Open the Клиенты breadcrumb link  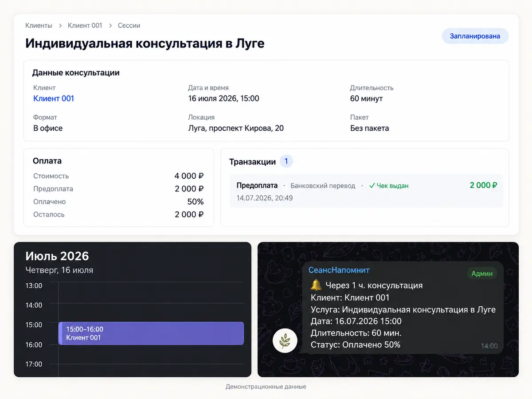click(x=39, y=25)
